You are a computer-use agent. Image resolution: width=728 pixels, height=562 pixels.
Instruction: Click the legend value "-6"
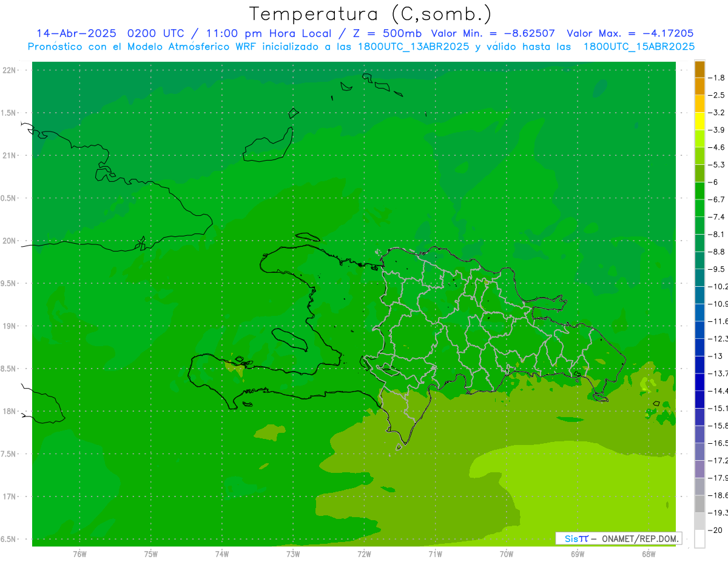click(x=713, y=182)
